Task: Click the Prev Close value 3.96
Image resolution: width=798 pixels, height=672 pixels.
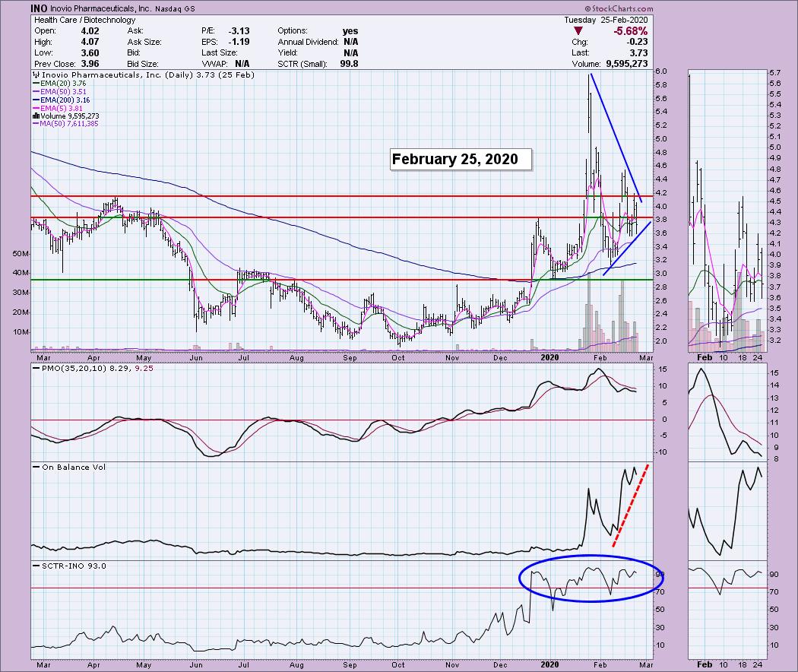Action: (x=90, y=64)
